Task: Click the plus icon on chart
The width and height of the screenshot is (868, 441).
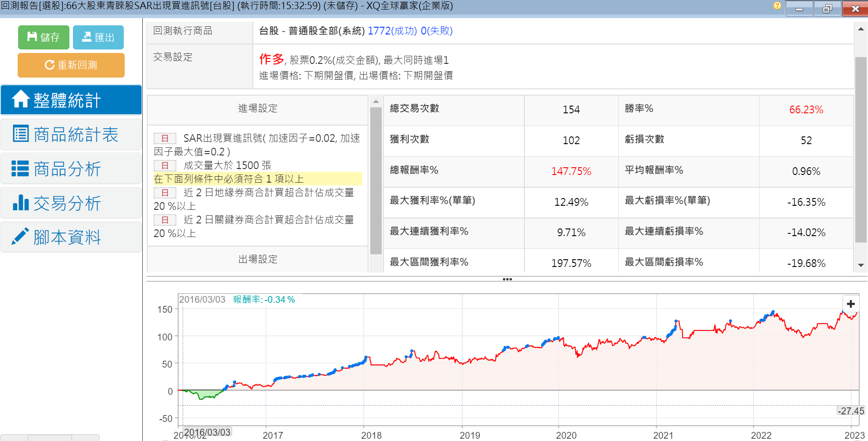Action: click(851, 304)
